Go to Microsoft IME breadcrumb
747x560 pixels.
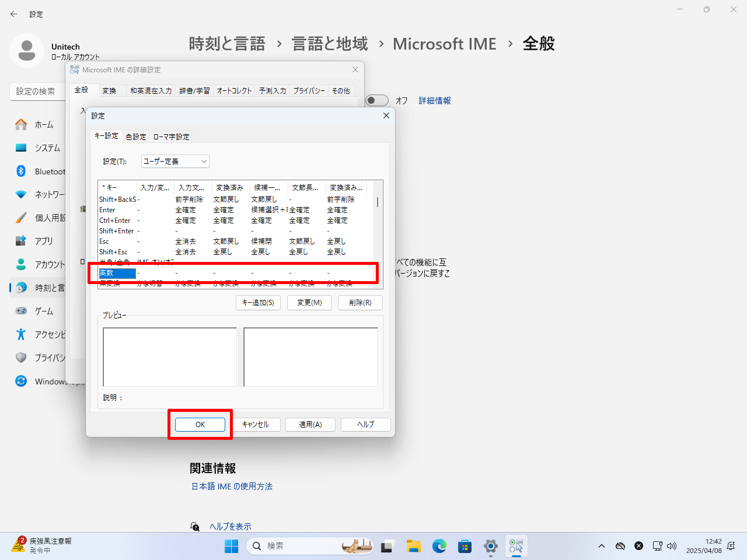click(x=445, y=44)
